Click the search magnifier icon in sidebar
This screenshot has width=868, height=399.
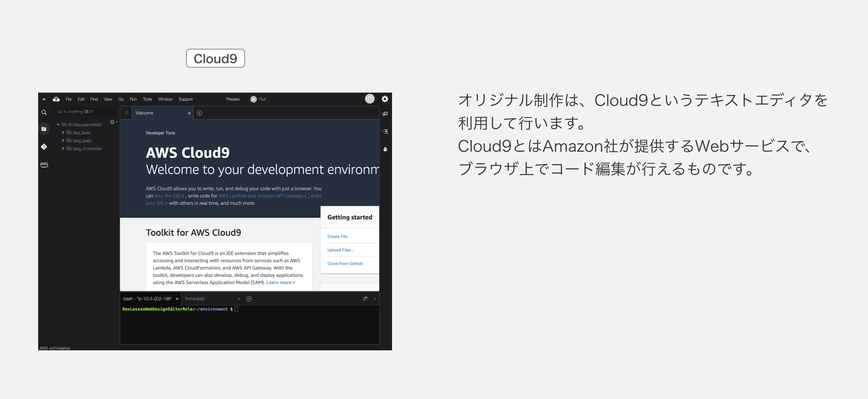click(44, 113)
